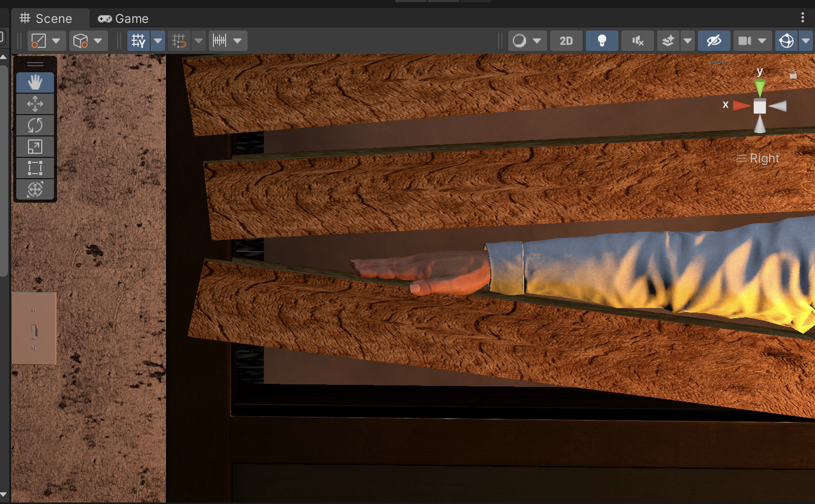Toggle scene effects like skybox
The width and height of the screenshot is (815, 504).
pyautogui.click(x=668, y=41)
